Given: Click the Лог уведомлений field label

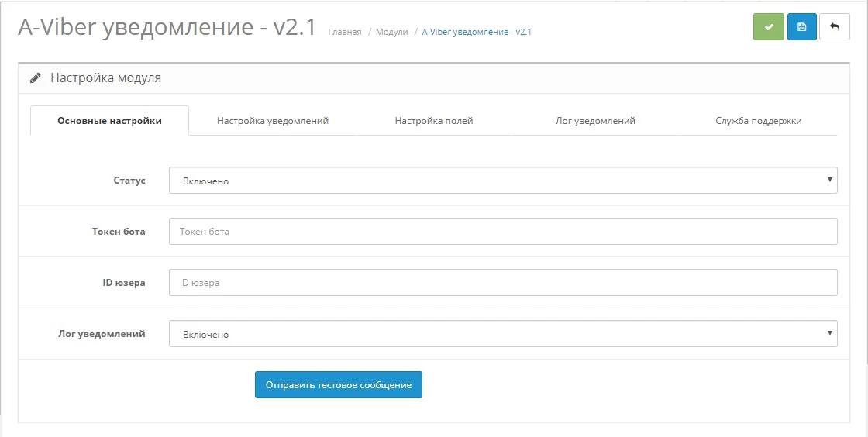Looking at the screenshot, I should coord(102,333).
